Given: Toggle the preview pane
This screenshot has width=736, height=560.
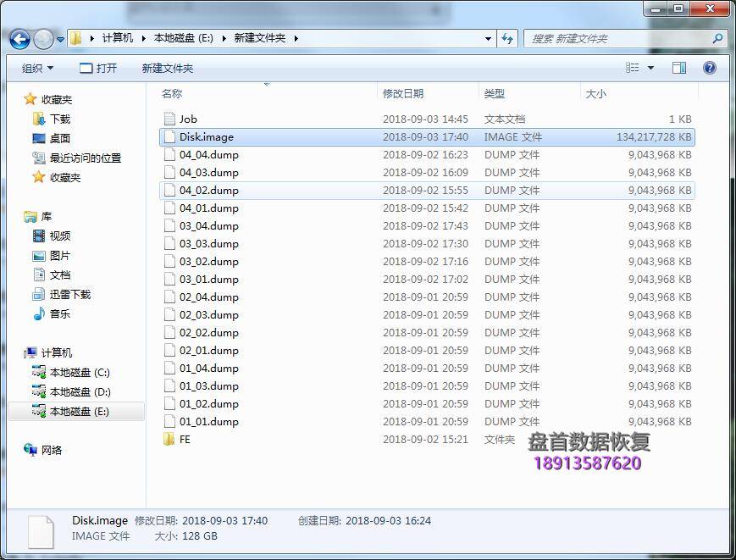Looking at the screenshot, I should tap(678, 67).
